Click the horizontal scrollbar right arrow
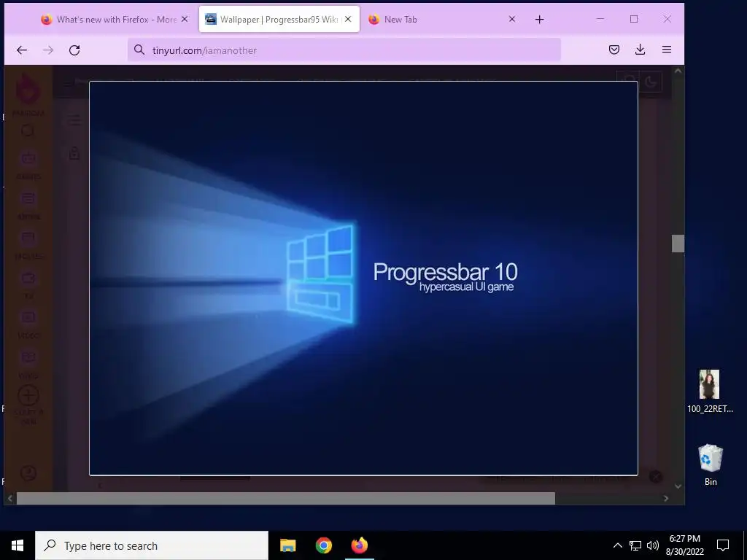The image size is (747, 560). point(666,499)
